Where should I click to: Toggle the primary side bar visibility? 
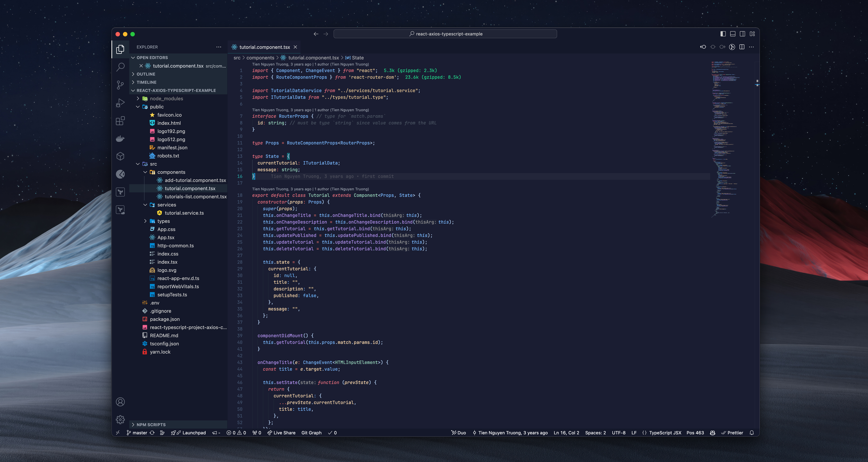point(723,34)
